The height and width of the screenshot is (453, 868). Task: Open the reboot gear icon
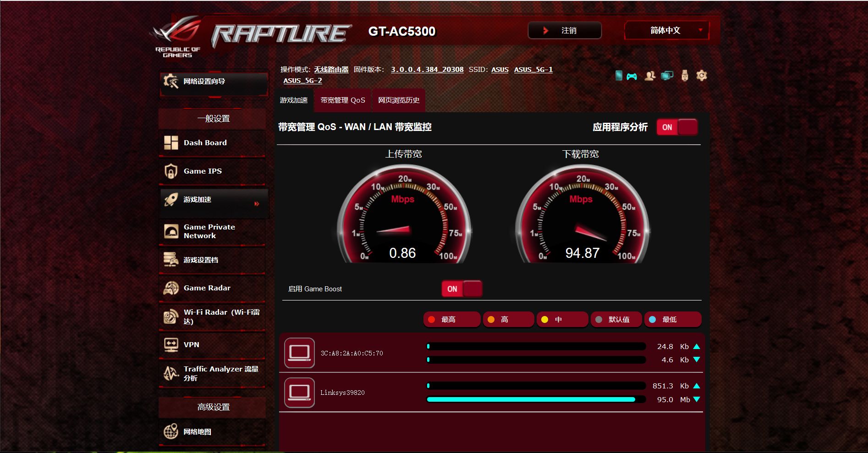(701, 76)
